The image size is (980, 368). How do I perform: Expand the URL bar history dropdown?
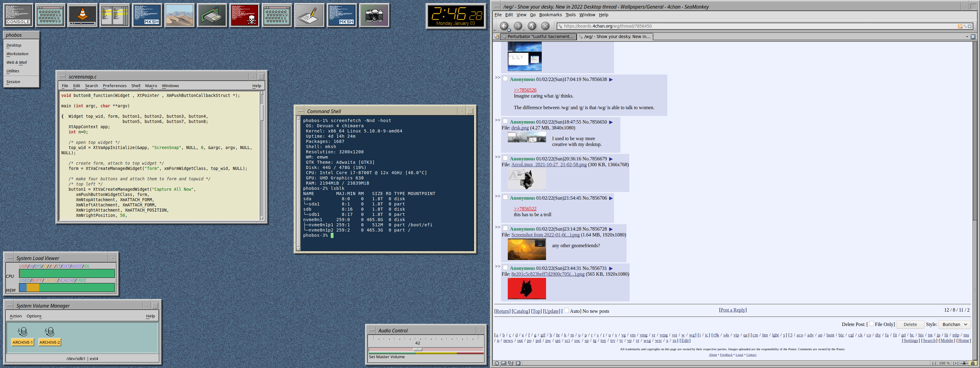click(x=970, y=26)
